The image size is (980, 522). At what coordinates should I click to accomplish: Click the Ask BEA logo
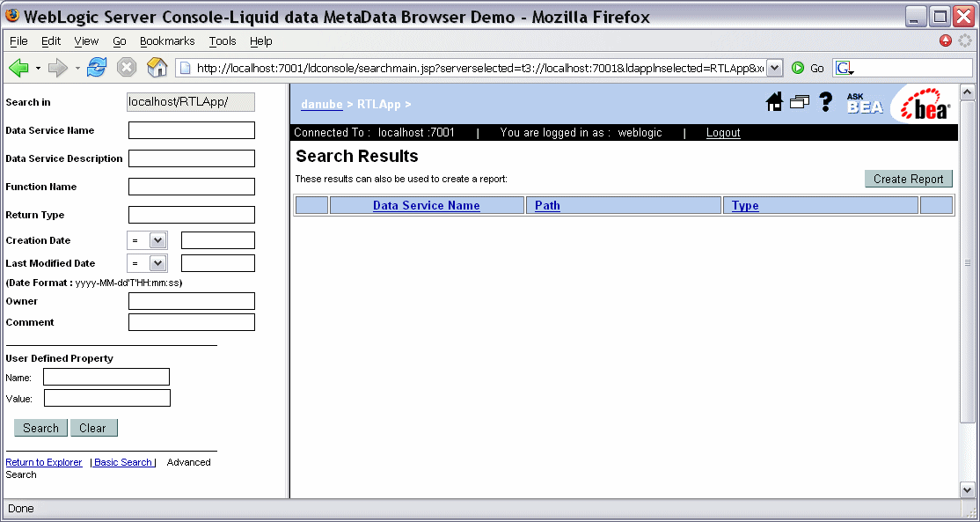pos(865,104)
